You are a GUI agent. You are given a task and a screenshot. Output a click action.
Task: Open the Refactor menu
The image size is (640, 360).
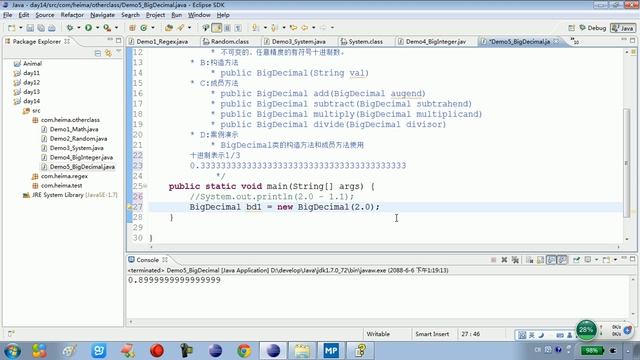72,15
